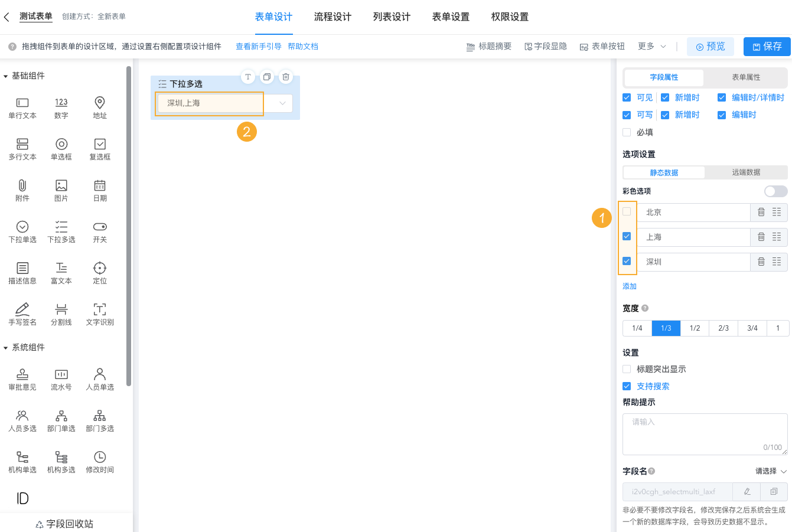This screenshot has height=532, width=792.
Task: Select the 人员多选 system component icon
Action: (22, 420)
